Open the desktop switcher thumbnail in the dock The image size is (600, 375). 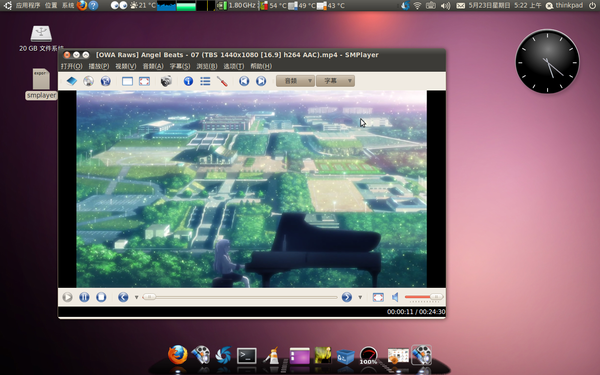coord(398,356)
